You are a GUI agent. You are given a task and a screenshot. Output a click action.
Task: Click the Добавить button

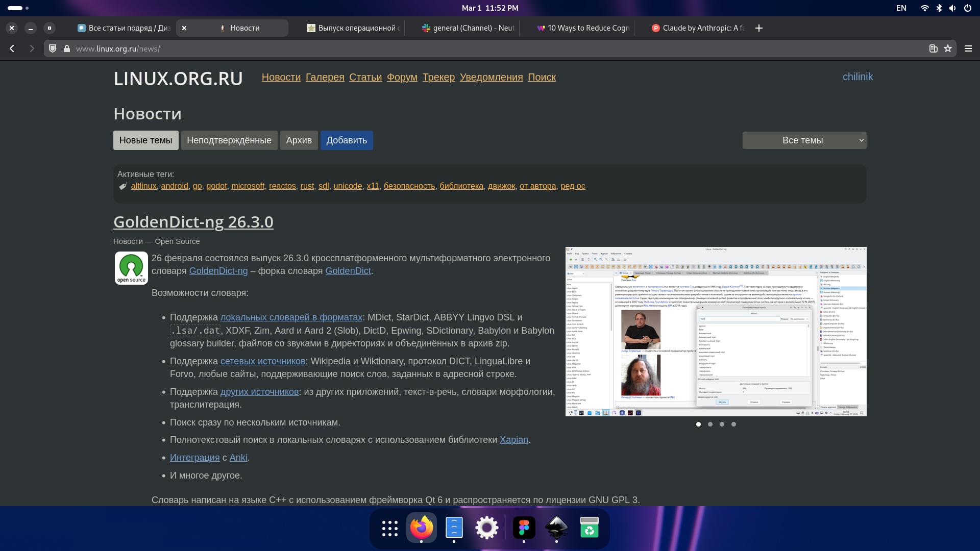point(347,140)
